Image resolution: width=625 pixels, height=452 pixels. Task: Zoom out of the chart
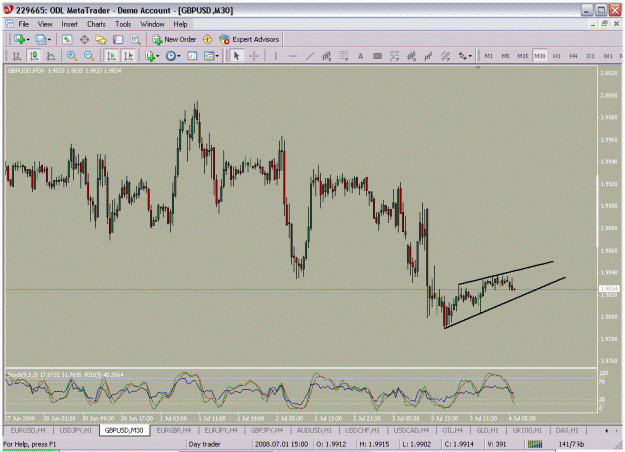click(x=89, y=56)
